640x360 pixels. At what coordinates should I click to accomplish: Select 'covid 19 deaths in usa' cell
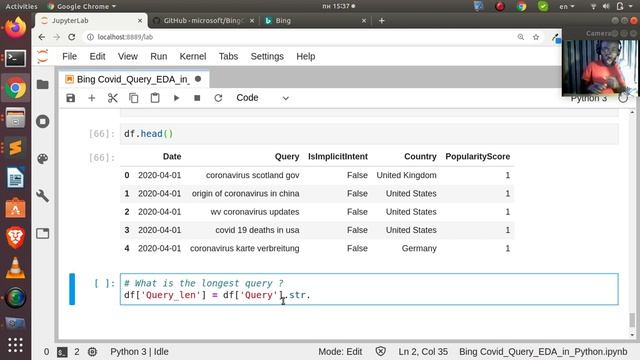pos(257,230)
